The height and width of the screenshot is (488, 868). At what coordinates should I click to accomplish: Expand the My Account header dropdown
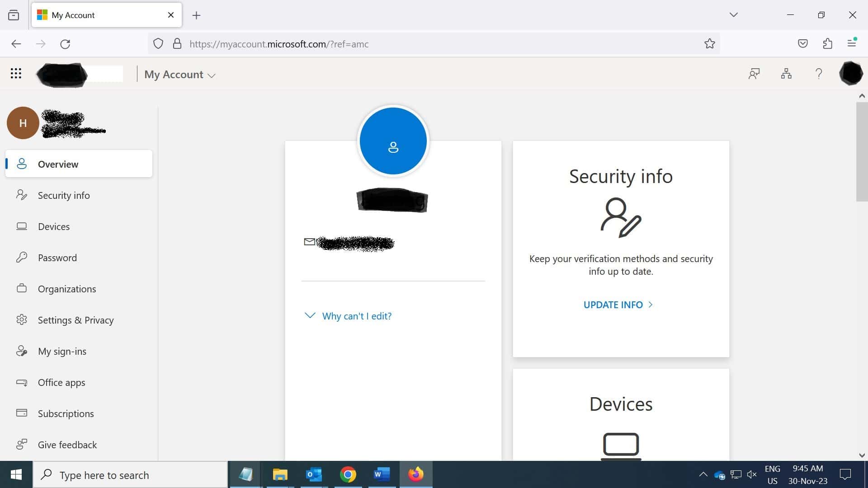pyautogui.click(x=179, y=75)
